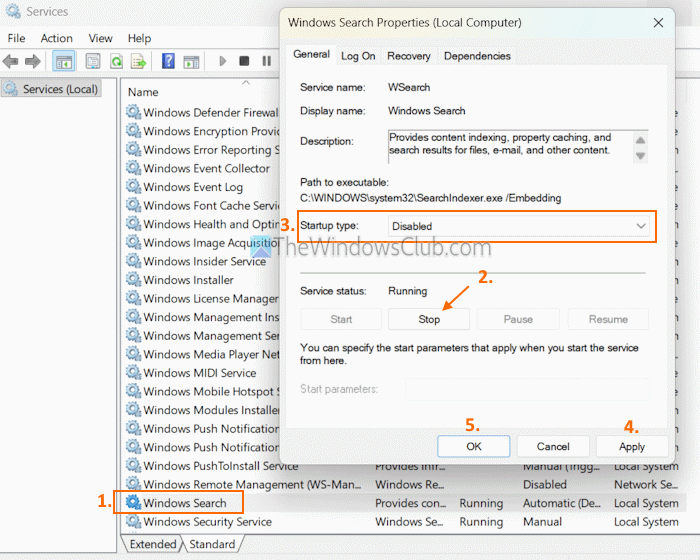This screenshot has width=700, height=560.
Task: Select Windows Defender Firewall service row
Action: [202, 112]
